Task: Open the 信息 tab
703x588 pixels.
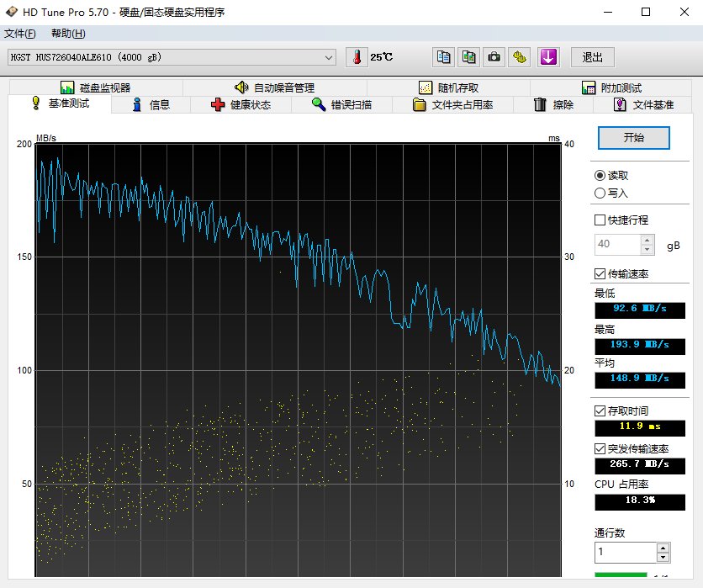Action: click(151, 105)
